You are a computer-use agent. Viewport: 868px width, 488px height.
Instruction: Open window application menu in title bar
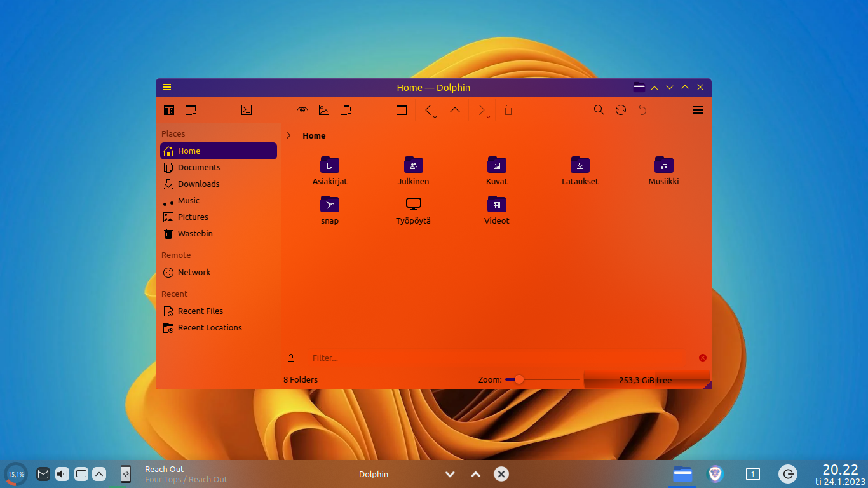coord(167,87)
